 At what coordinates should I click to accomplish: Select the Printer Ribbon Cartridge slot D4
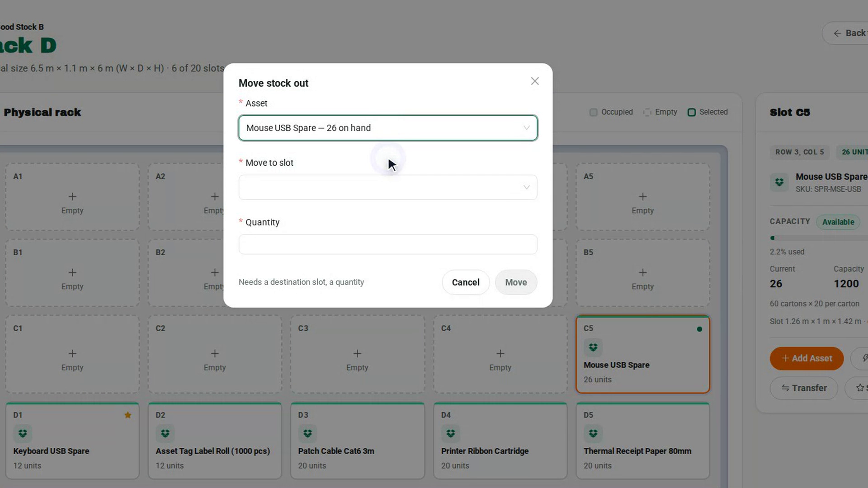coord(500,441)
